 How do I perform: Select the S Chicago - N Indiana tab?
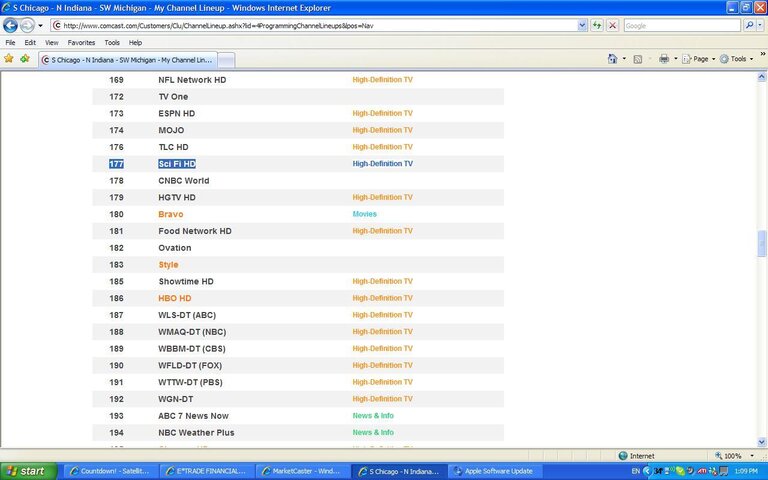[128, 60]
